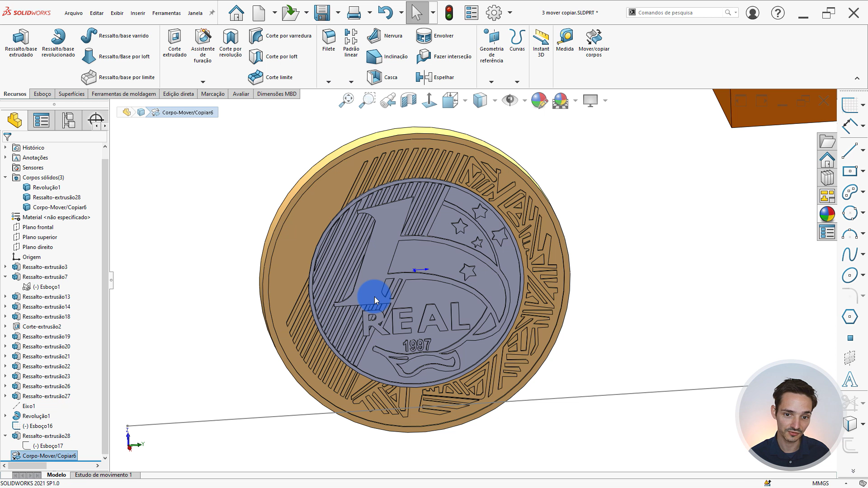Collapse the Corpos sólidos(3) folder
Image resolution: width=868 pixels, height=488 pixels.
pyautogui.click(x=5, y=177)
